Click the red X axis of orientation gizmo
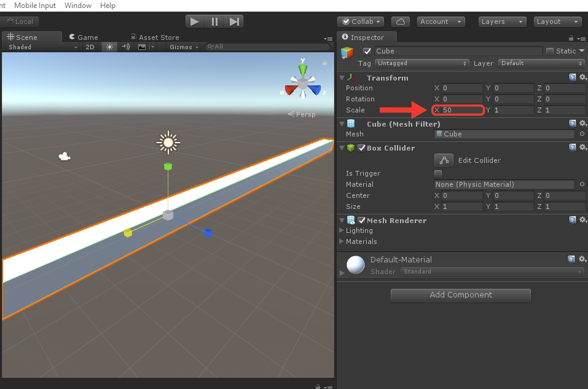Image resolution: width=588 pixels, height=389 pixels. tap(291, 90)
